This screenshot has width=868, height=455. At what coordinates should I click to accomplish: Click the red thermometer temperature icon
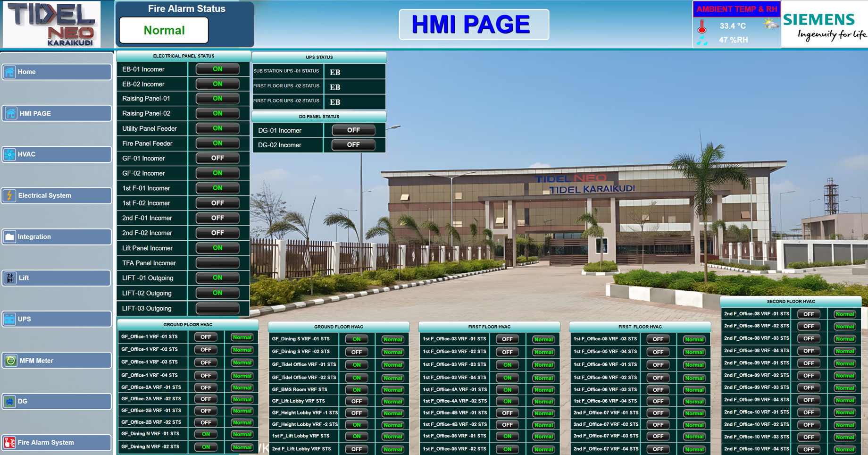(x=702, y=26)
